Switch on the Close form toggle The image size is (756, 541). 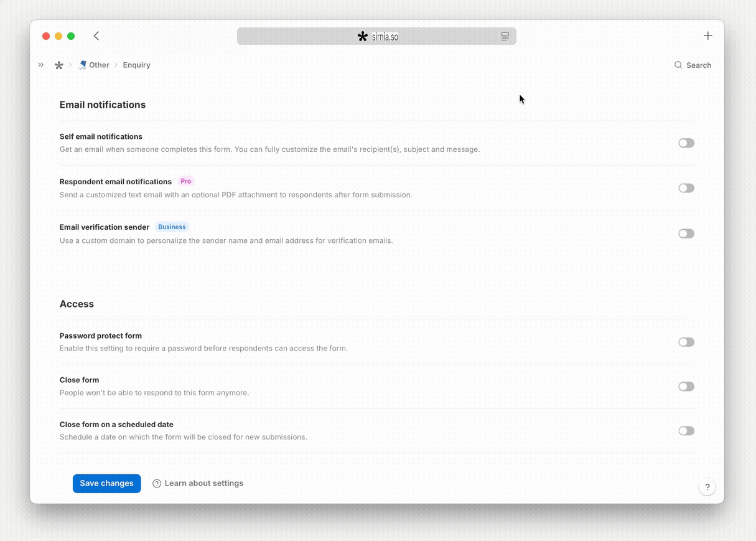686,387
